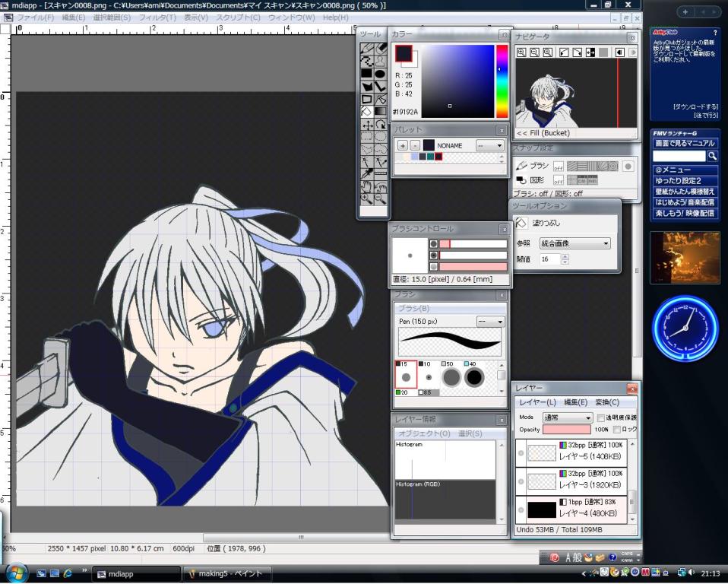Open the フィルタ(T) menu
Image resolution: width=728 pixels, height=584 pixels.
pyautogui.click(x=157, y=17)
